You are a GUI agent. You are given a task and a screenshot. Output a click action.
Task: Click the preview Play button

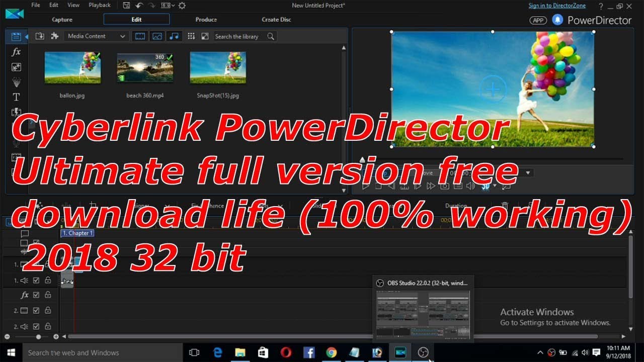pyautogui.click(x=366, y=186)
